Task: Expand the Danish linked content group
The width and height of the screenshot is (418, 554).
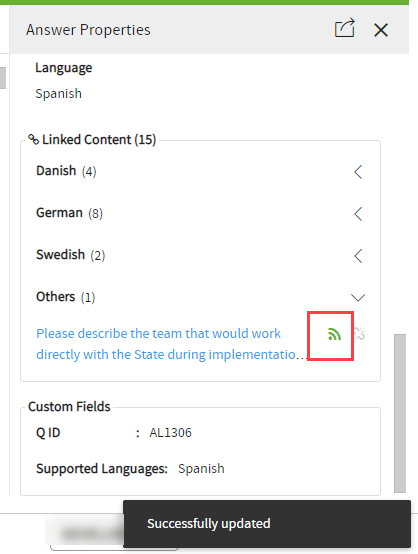Action: tap(358, 172)
